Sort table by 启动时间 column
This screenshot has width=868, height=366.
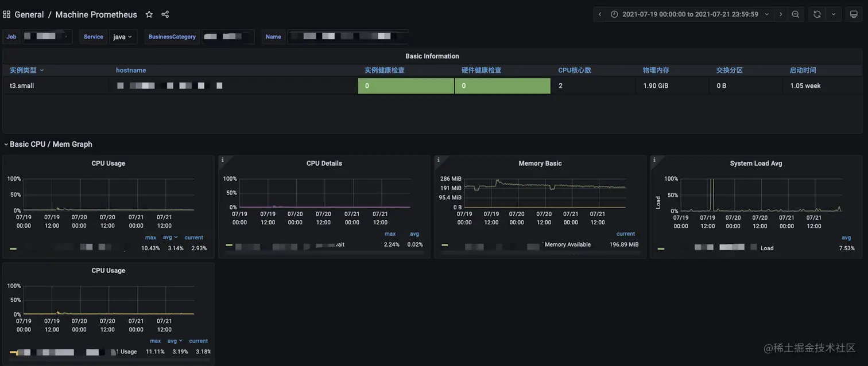[x=803, y=70]
